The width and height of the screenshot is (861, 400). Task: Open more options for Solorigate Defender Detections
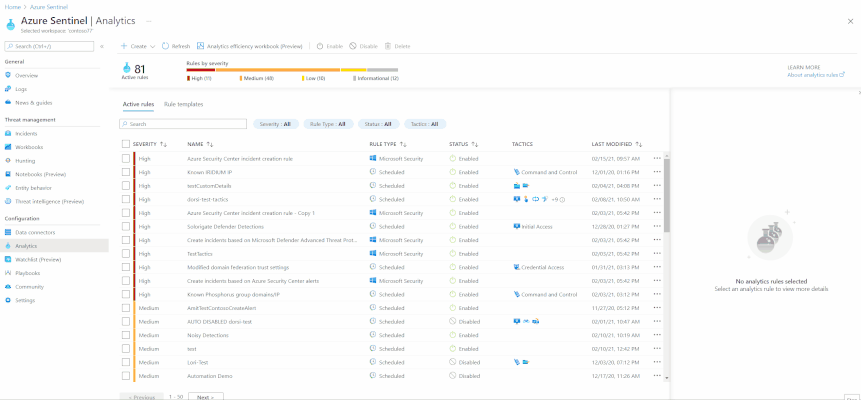pyautogui.click(x=657, y=226)
